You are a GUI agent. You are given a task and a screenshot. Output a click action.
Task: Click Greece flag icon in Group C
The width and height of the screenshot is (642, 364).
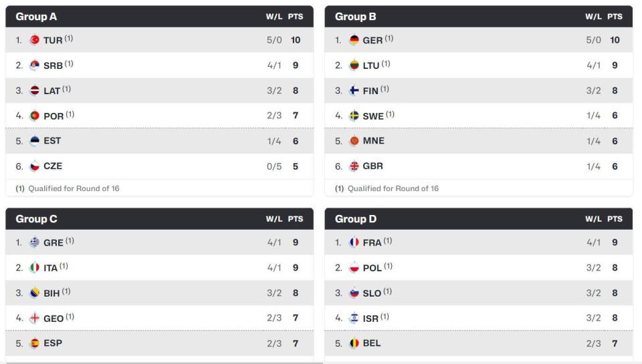(35, 242)
